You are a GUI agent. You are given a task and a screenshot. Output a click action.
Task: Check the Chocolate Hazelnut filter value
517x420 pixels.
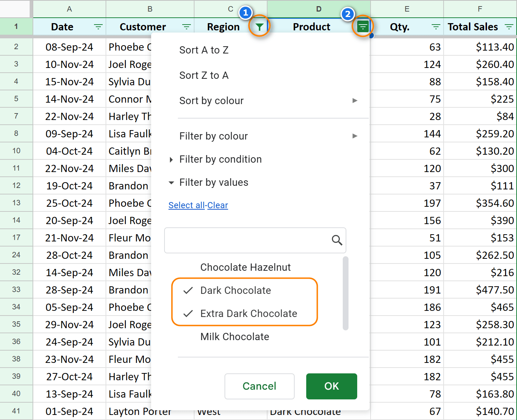pyautogui.click(x=188, y=267)
